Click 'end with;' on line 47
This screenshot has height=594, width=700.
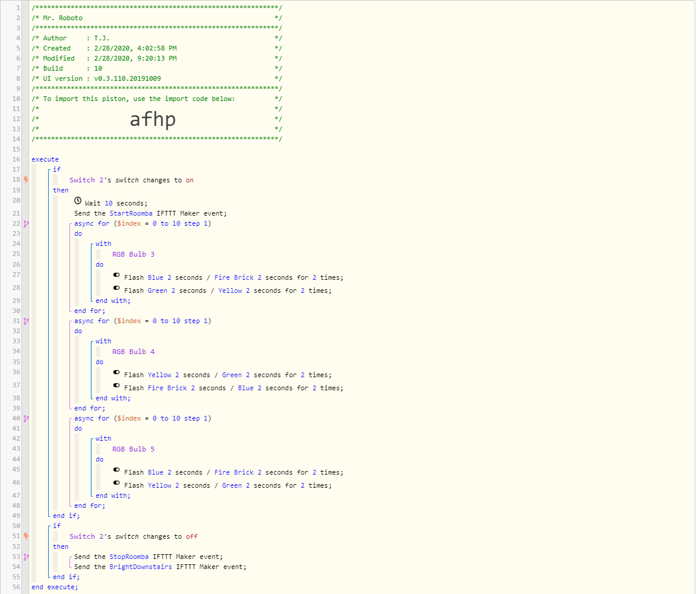[113, 495]
